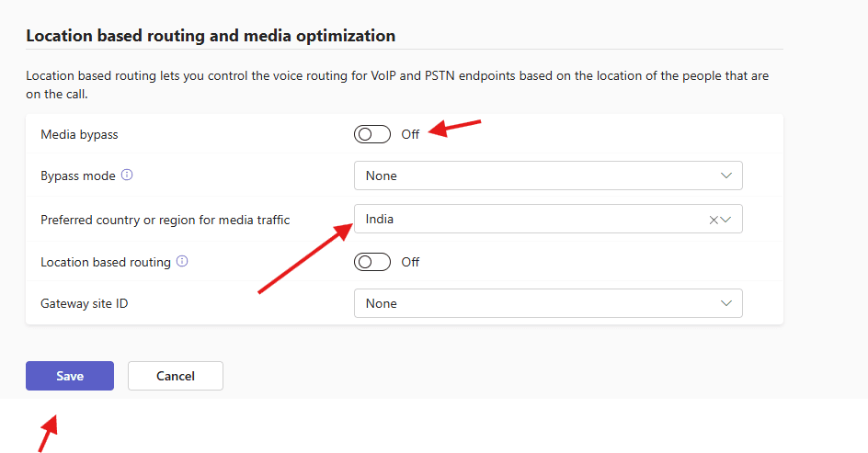Click the chevron arrow in the Gateway site ID box

pos(726,303)
